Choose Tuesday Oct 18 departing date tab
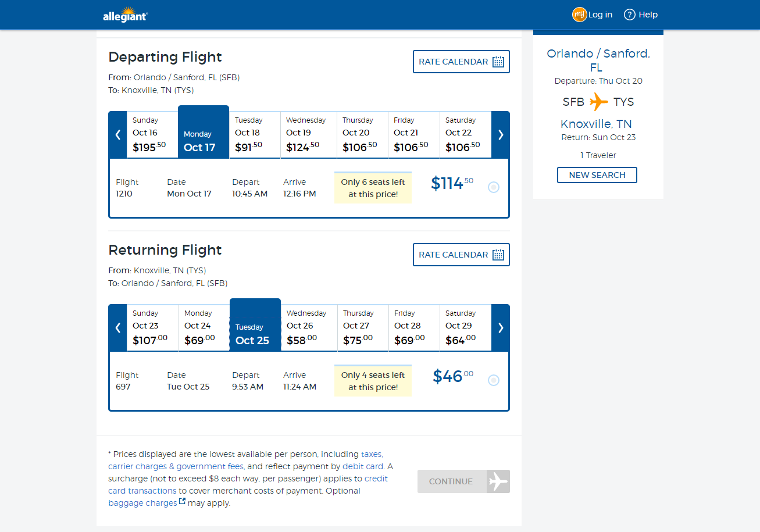The image size is (760, 532). pos(255,135)
